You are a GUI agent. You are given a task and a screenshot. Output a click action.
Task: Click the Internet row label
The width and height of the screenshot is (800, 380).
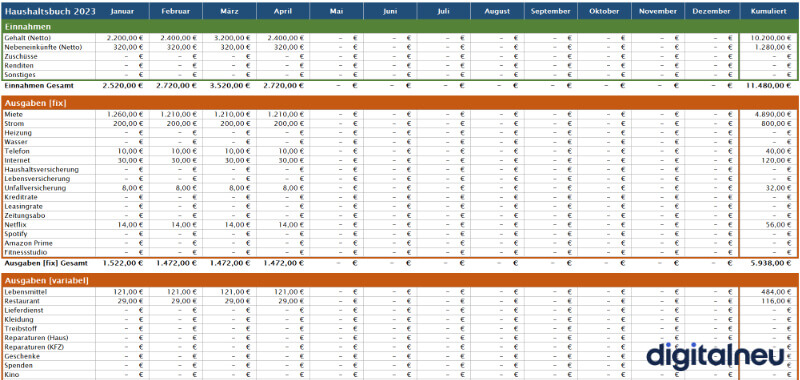point(17,160)
